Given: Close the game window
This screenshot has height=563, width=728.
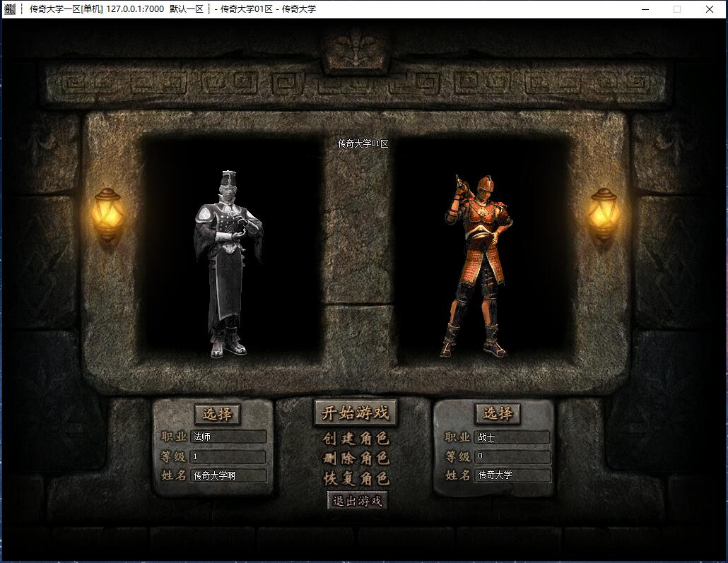Looking at the screenshot, I should (x=710, y=9).
